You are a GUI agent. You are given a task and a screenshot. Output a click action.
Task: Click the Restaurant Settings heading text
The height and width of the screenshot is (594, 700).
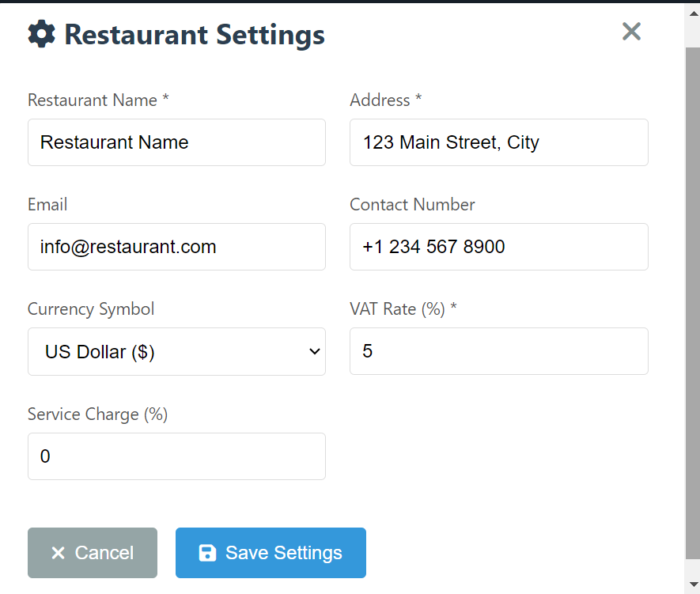point(194,35)
